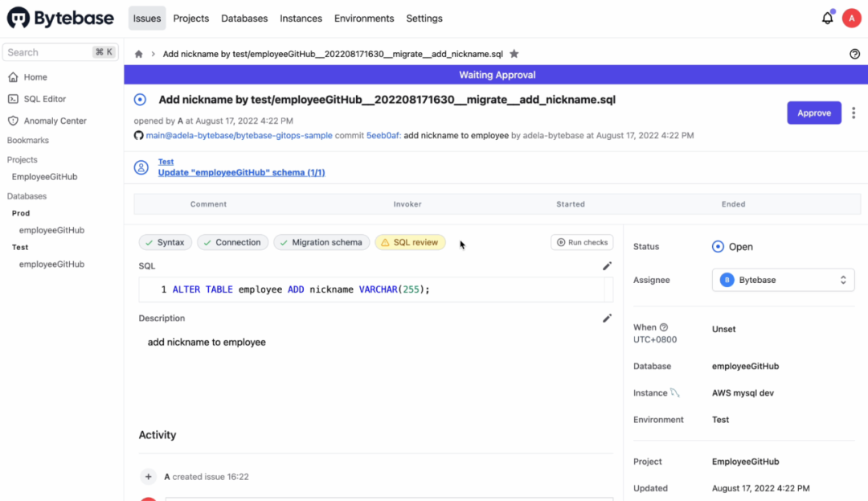Select employeeGitHub database under Prod
868x501 pixels.
click(x=51, y=230)
